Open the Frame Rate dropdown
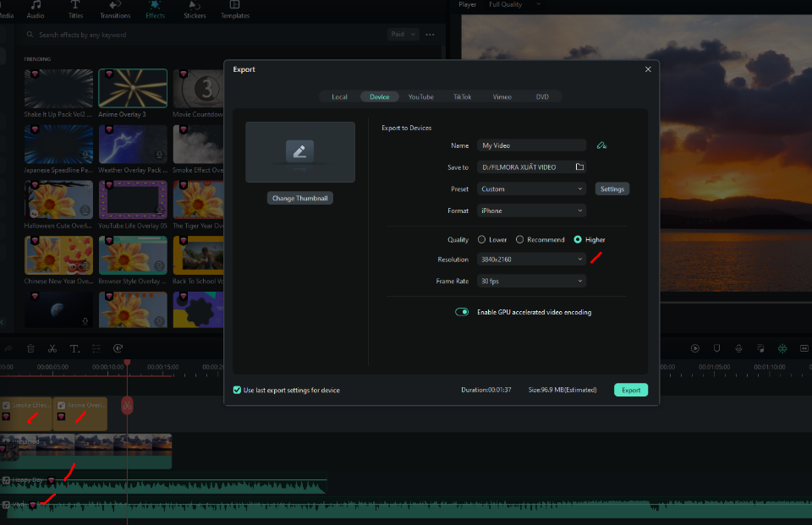Image resolution: width=812 pixels, height=525 pixels. click(531, 281)
